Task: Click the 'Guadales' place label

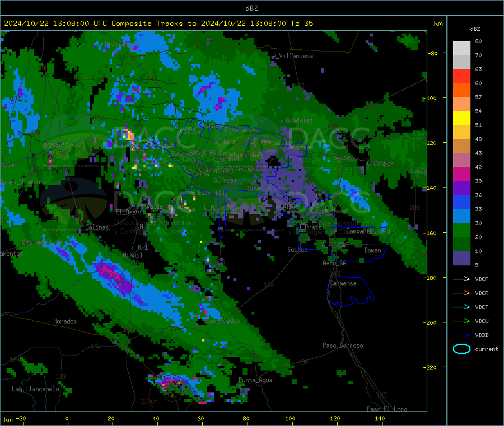Action: 299,120
